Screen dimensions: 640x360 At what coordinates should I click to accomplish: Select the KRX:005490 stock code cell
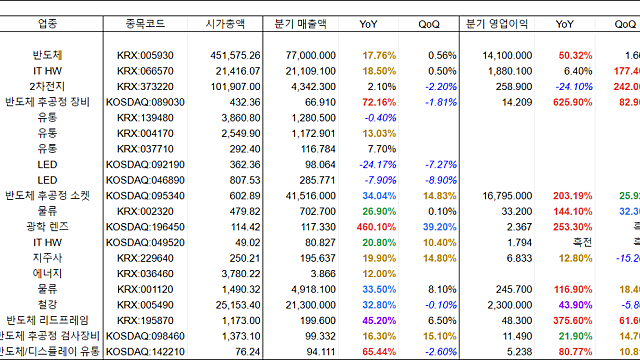tap(145, 305)
